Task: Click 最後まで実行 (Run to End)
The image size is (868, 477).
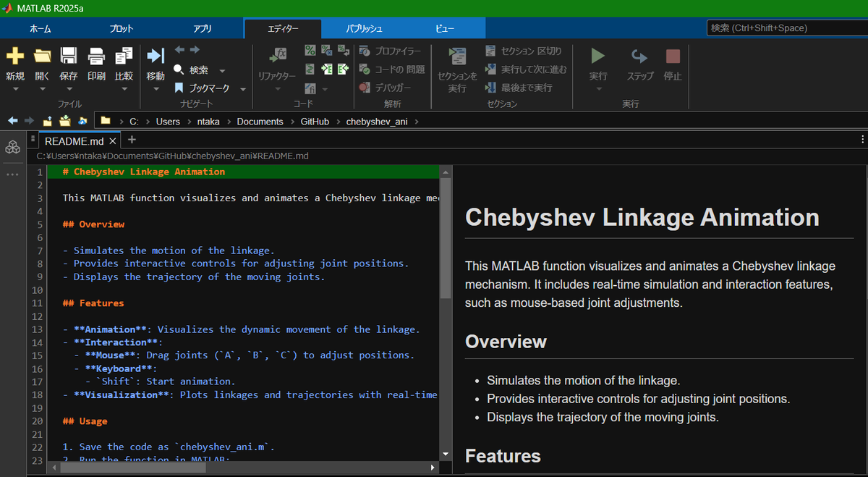Action: pyautogui.click(x=519, y=88)
